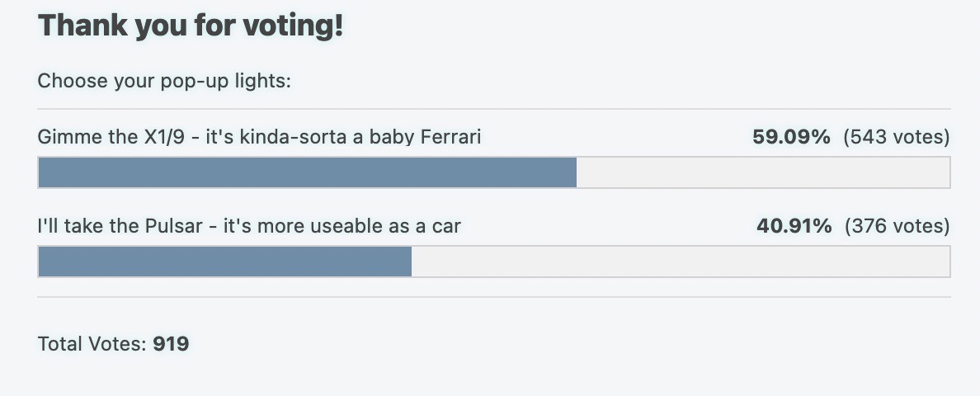Select the "I'll take the Pulsar" poll option label

pyautogui.click(x=248, y=225)
